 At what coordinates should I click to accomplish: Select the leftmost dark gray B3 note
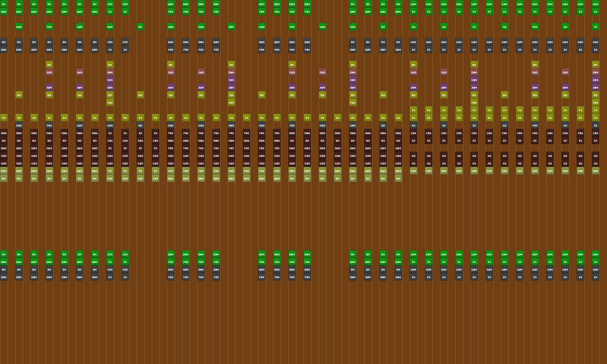click(x=140, y=125)
